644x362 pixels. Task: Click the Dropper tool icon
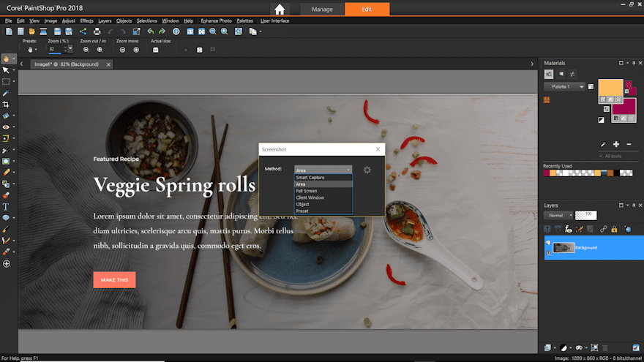pos(6,93)
